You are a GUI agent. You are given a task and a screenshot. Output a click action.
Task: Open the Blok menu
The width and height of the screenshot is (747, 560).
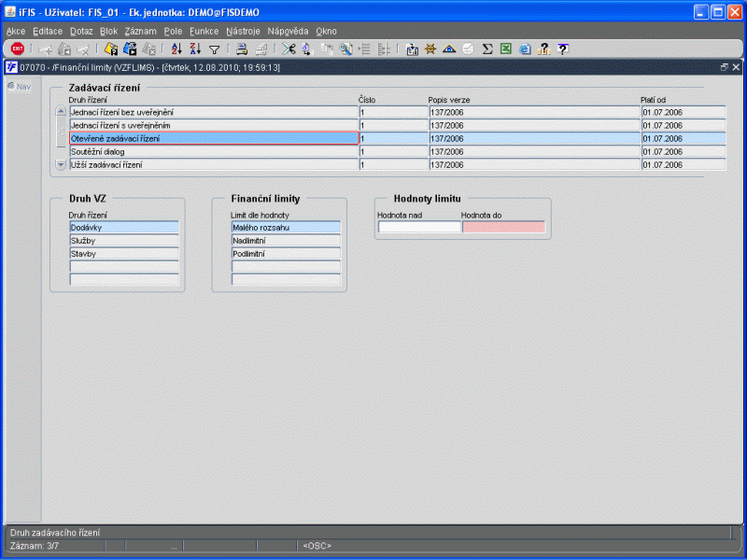[108, 32]
